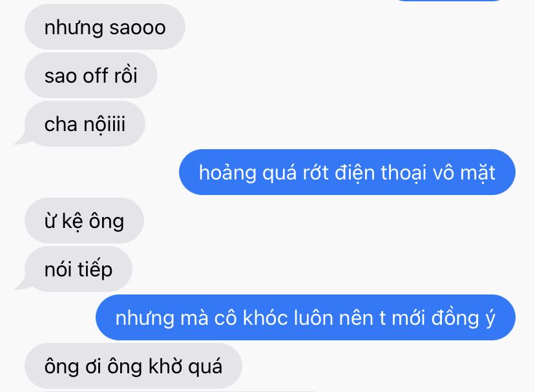Select the 'sao off rồi' bubble
Screen dimensions: 535x392
click(x=90, y=75)
